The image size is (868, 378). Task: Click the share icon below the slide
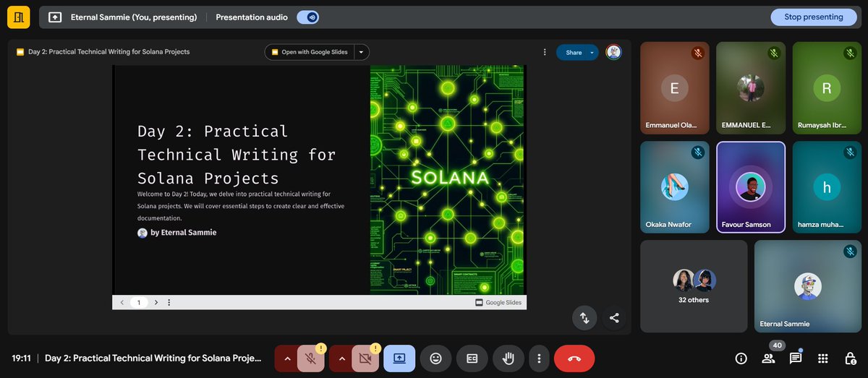pos(614,317)
